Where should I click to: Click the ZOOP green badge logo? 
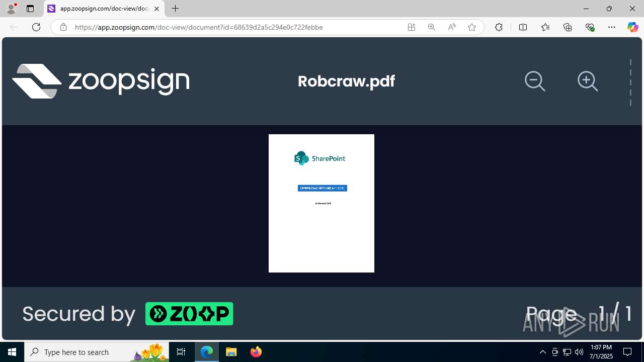click(x=189, y=314)
